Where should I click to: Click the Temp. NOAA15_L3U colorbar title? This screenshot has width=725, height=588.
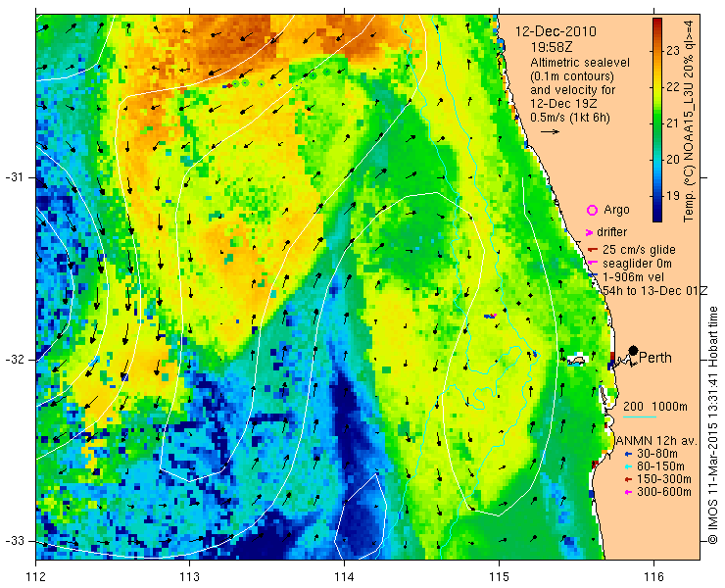pyautogui.click(x=690, y=121)
